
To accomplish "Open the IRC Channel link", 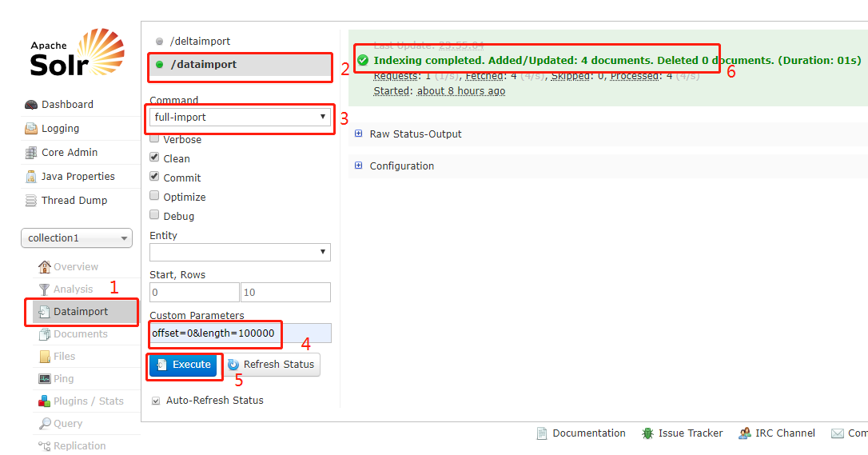I will 784,433.
